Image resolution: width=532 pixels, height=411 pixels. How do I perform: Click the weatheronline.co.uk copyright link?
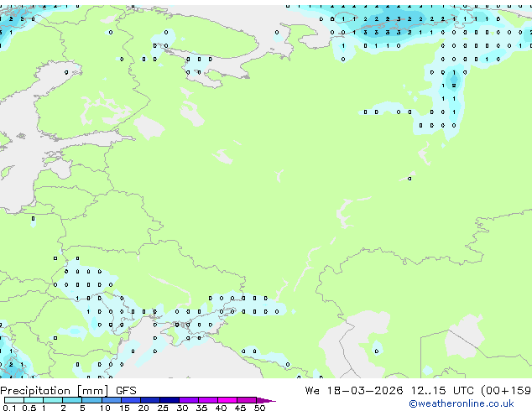click(462, 403)
